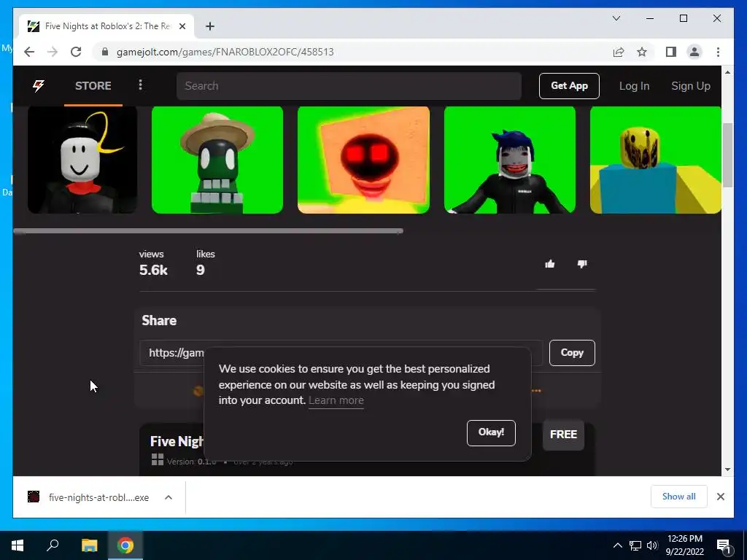747x560 pixels.
Task: Click the 9 likes count
Action: (x=201, y=270)
